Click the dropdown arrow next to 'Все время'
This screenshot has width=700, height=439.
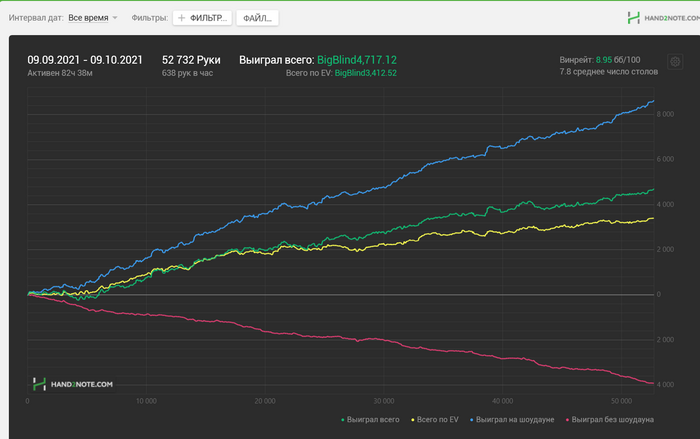(115, 18)
